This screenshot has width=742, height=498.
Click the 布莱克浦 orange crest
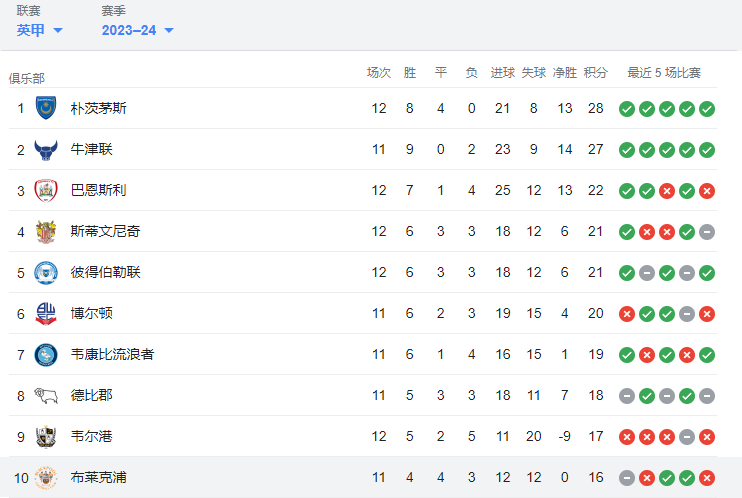coord(46,478)
